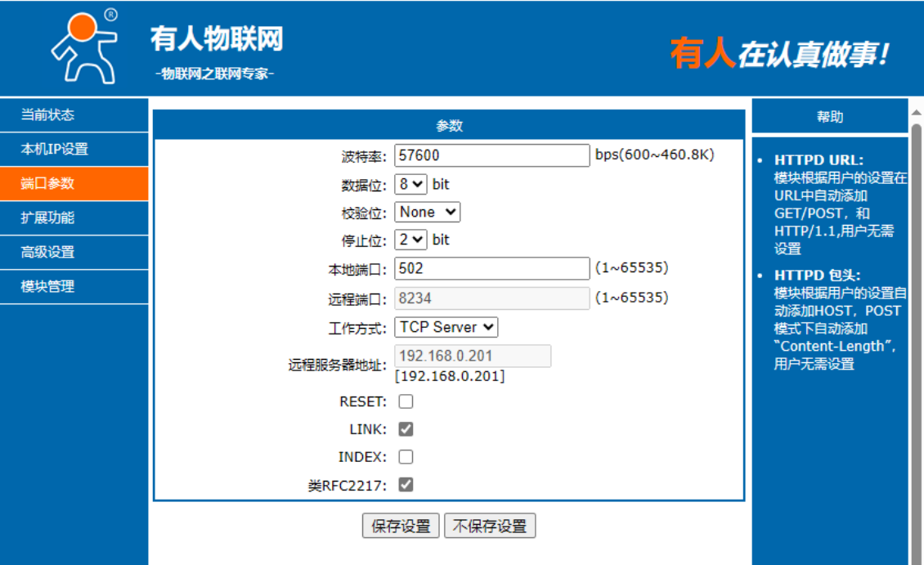Click the USR IoT running-man logo
The height and width of the screenshot is (565, 924).
tap(84, 47)
